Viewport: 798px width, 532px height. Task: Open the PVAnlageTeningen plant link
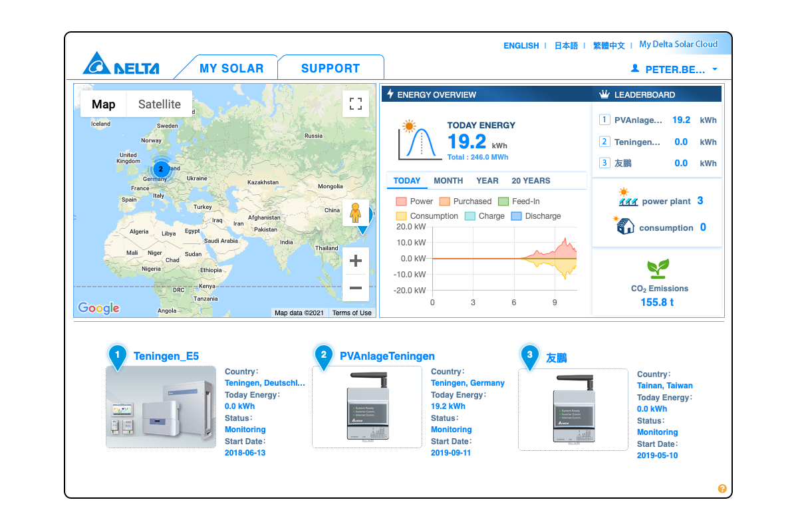pyautogui.click(x=387, y=356)
